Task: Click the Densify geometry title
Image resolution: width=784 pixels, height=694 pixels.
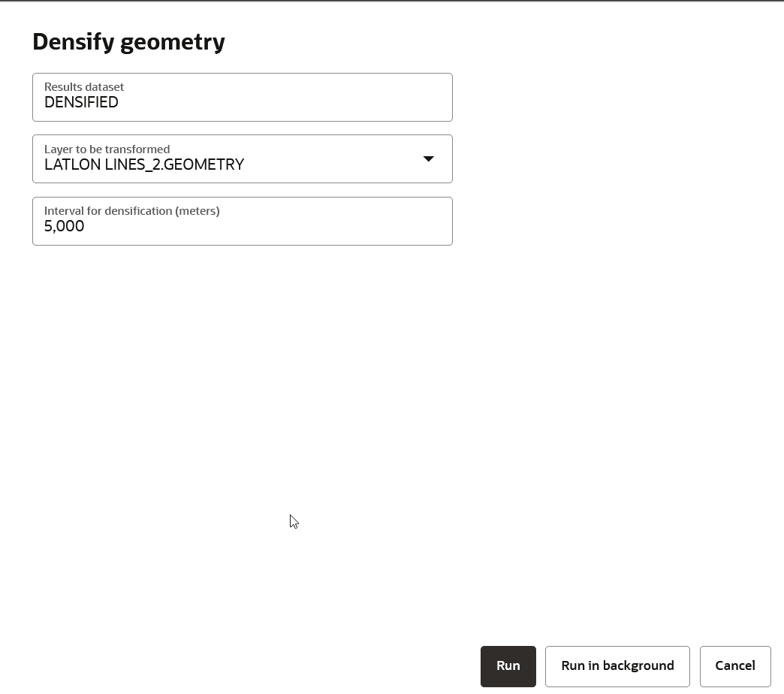Action: pos(128,42)
